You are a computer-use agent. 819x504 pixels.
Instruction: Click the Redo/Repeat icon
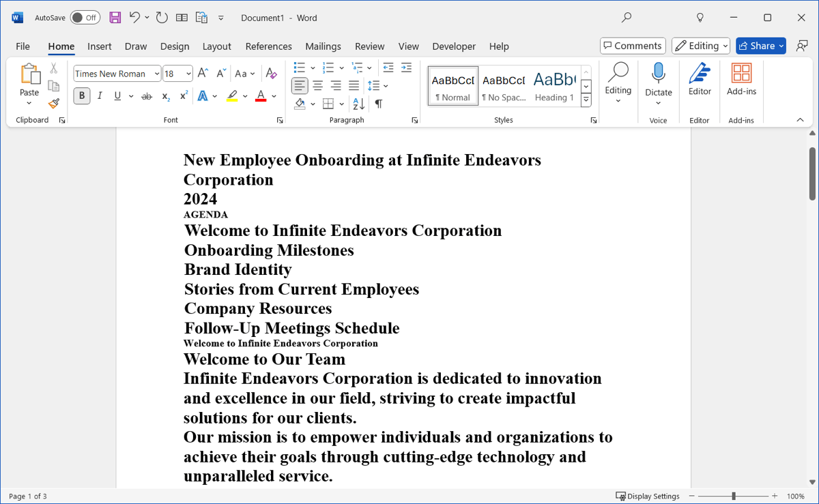click(162, 18)
